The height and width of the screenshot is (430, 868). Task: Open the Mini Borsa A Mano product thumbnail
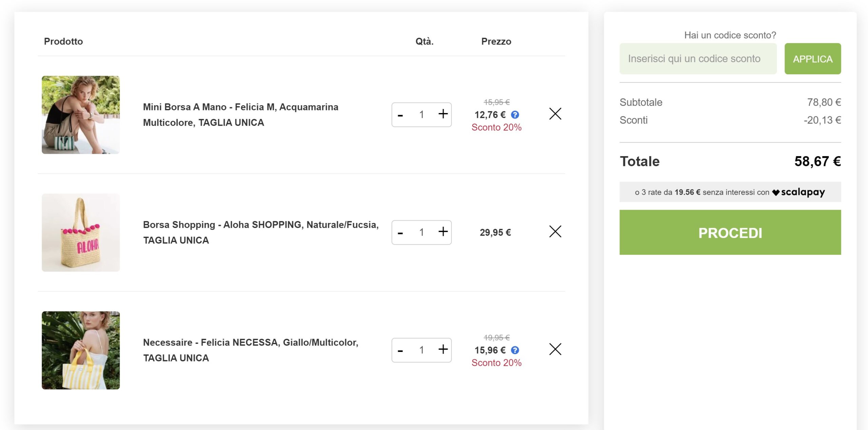point(81,115)
